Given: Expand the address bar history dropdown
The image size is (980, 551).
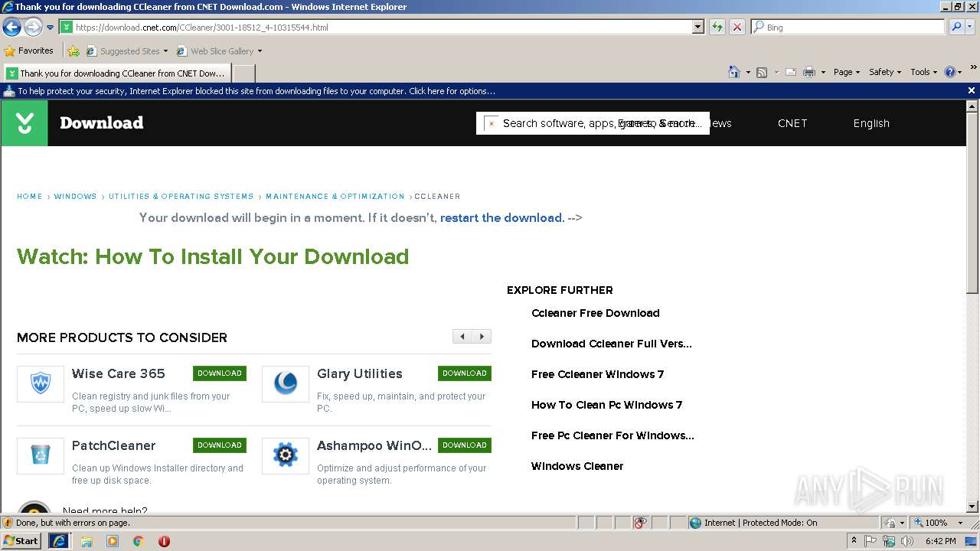Looking at the screenshot, I should tap(697, 27).
